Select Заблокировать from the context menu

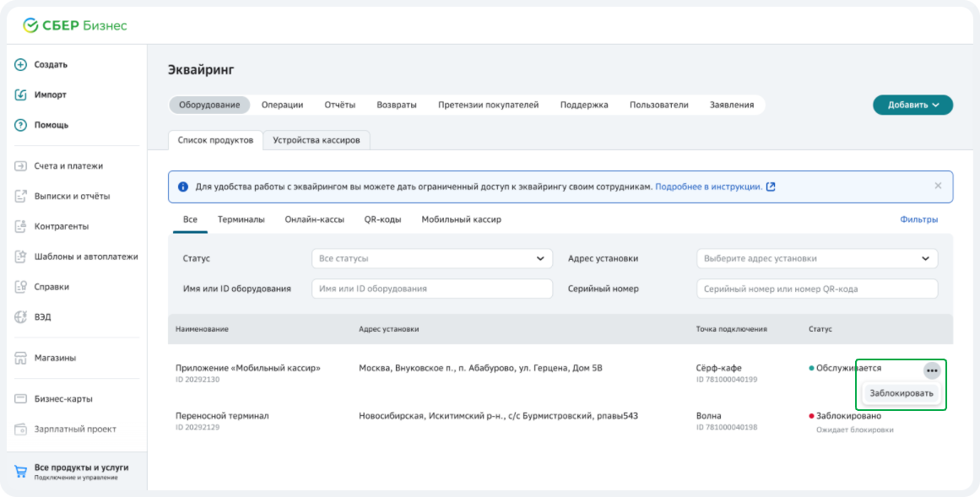coord(901,393)
